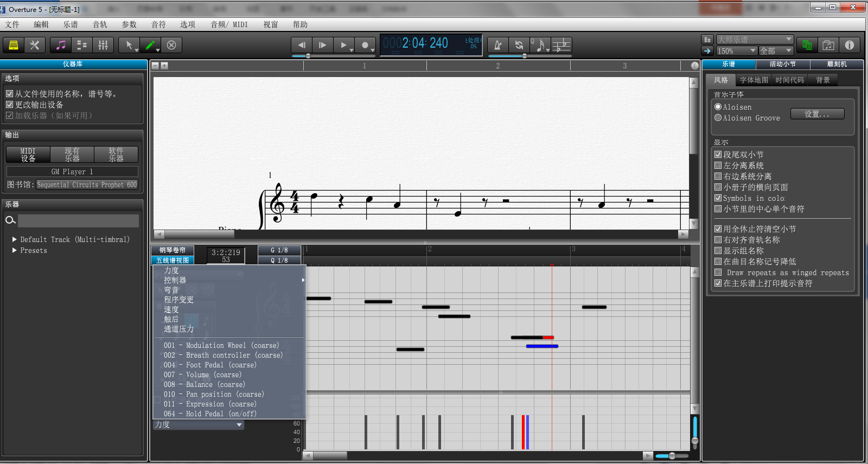Open the 大师乐谱 dropdown
Screen dimensions: 868x464
[755, 40]
